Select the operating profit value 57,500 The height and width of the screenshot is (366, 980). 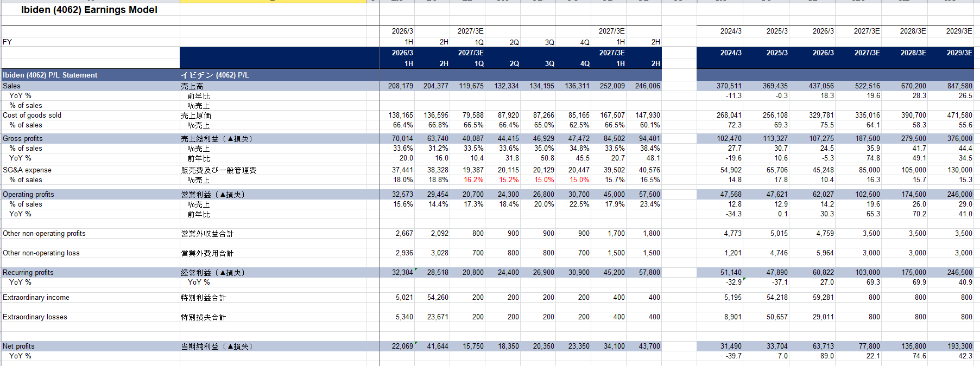click(649, 194)
